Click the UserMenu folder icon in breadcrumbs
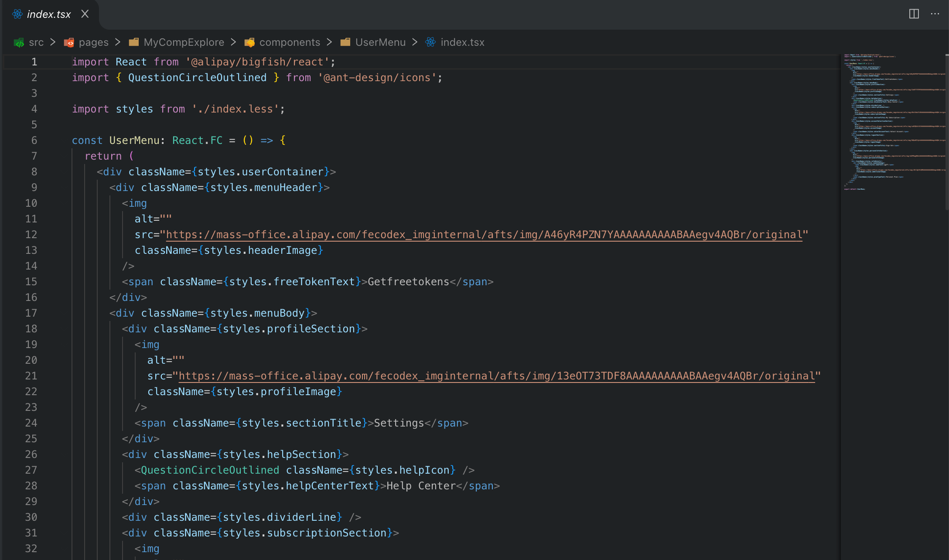This screenshot has width=949, height=560. [345, 42]
